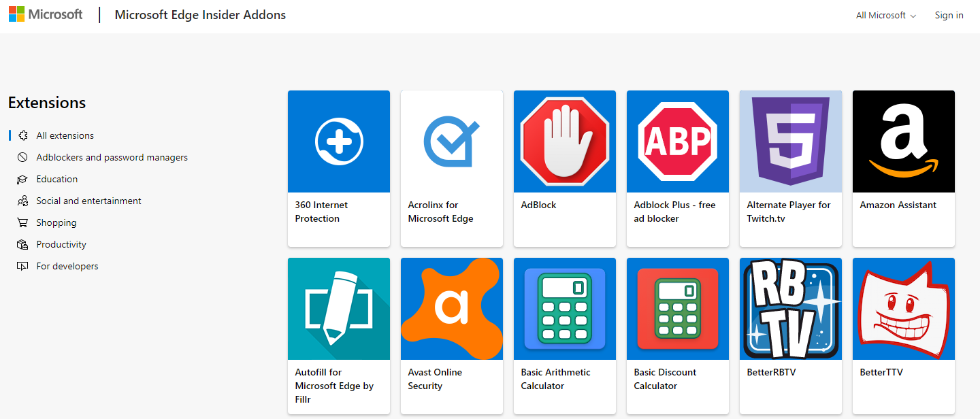Open AdBlock red hand icon
The image size is (980, 419).
(x=565, y=141)
